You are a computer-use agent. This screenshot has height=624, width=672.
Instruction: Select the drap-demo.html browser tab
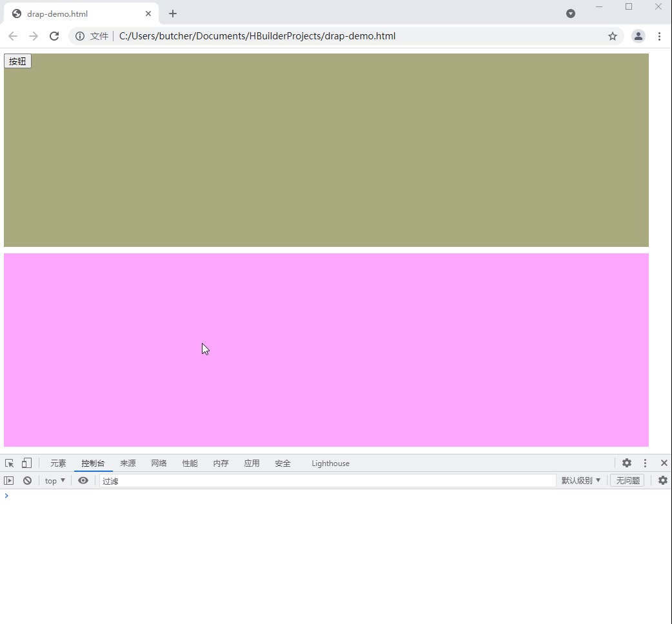click(81, 14)
